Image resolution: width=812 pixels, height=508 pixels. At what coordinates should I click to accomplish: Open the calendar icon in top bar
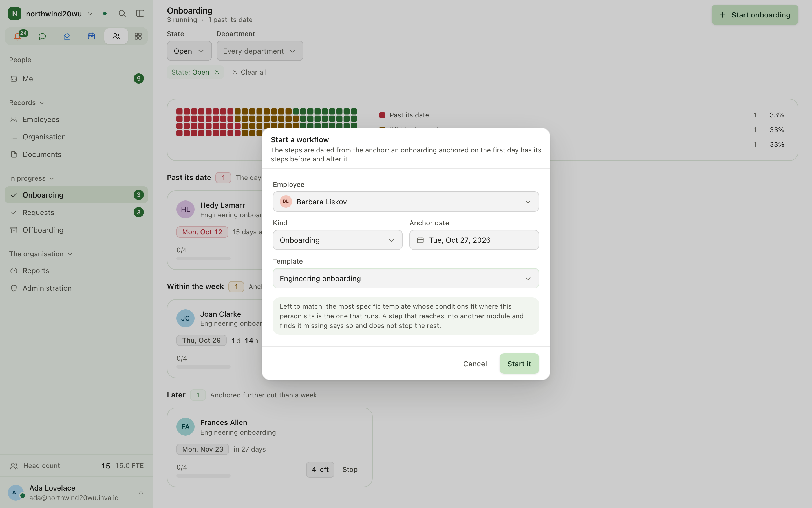point(91,36)
